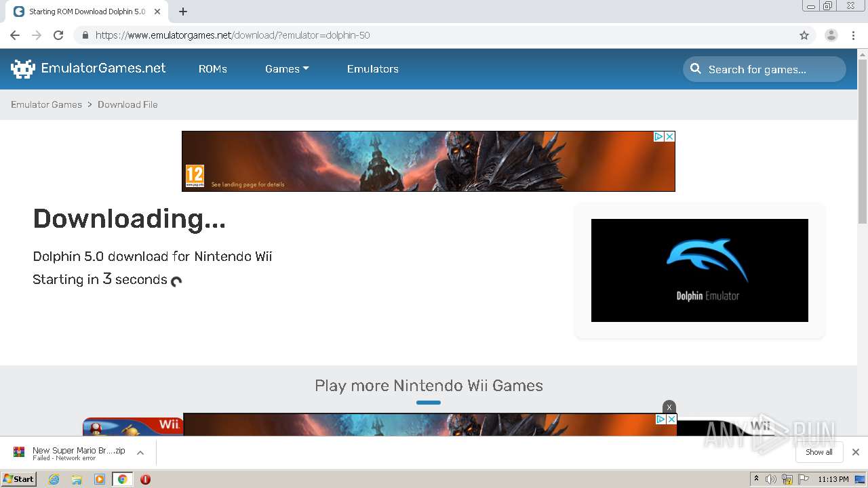Open the ROMs menu item
The width and height of the screenshot is (868, 488).
213,69
